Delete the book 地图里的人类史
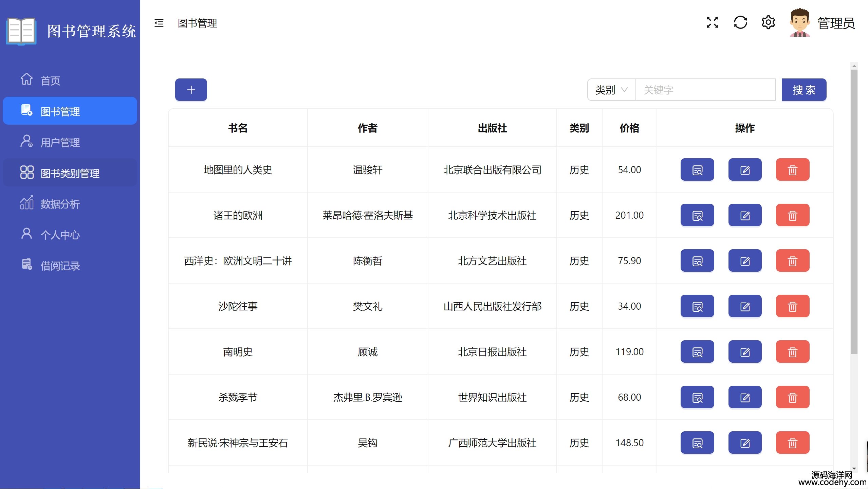The height and width of the screenshot is (489, 868). [x=793, y=169]
